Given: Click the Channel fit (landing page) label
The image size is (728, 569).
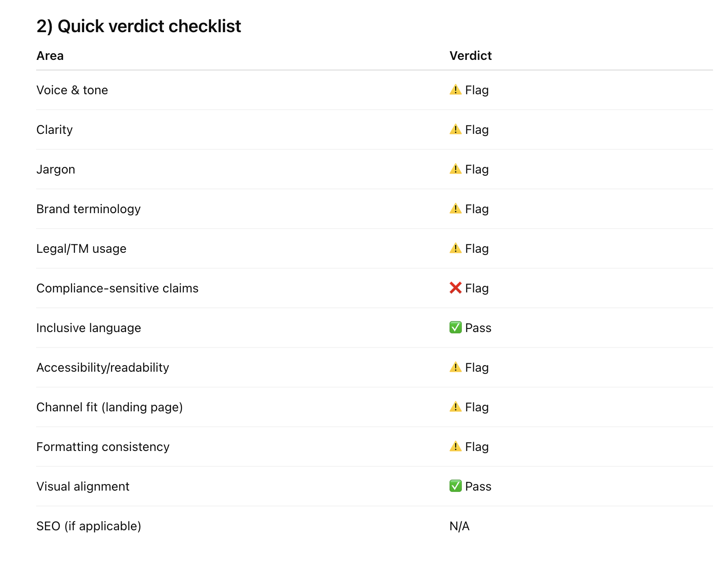Looking at the screenshot, I should pyautogui.click(x=109, y=407).
